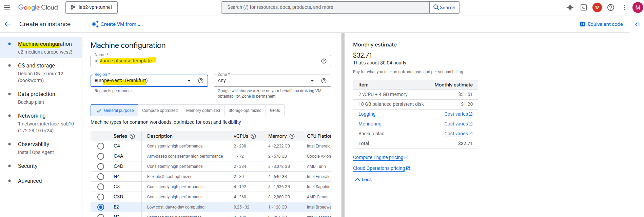Screen dimensions: 644x217
Task: Go back using the left arrow icon
Action: [7, 24]
